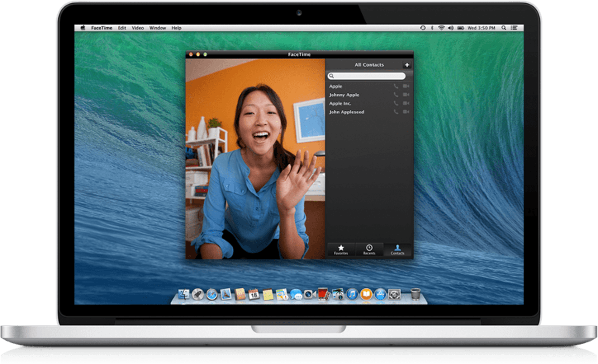This screenshot has height=364, width=598.
Task: Start video call with Apple Inc.
Action: pyautogui.click(x=406, y=103)
